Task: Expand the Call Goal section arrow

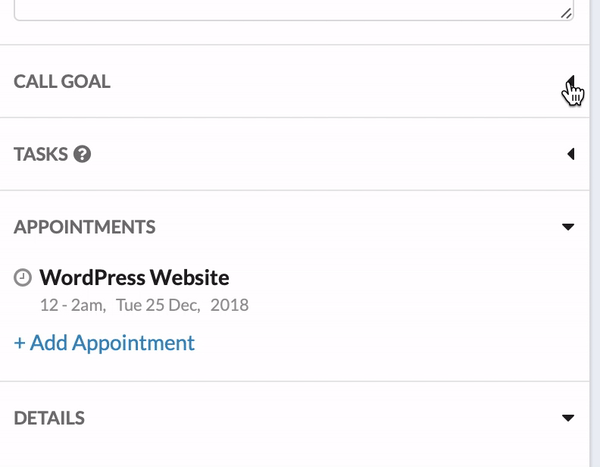Action: tap(570, 82)
